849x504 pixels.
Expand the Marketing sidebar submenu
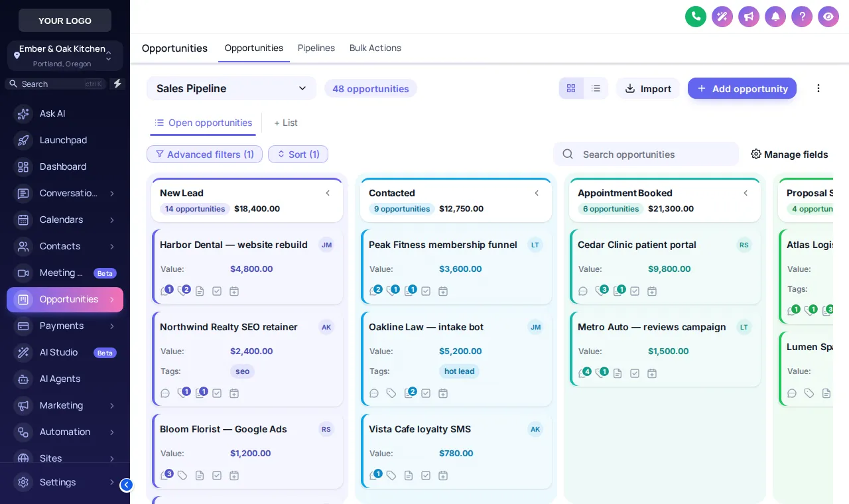pos(112,405)
